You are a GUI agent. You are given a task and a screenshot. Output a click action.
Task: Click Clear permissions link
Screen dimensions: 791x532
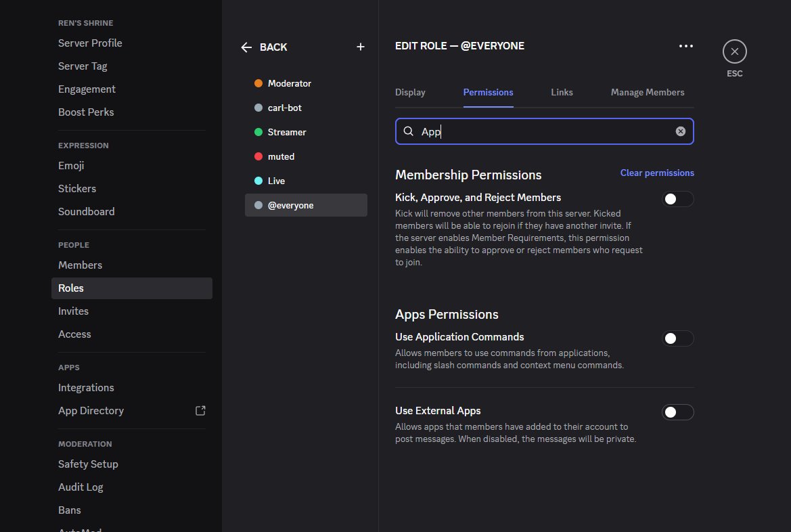[x=657, y=173]
